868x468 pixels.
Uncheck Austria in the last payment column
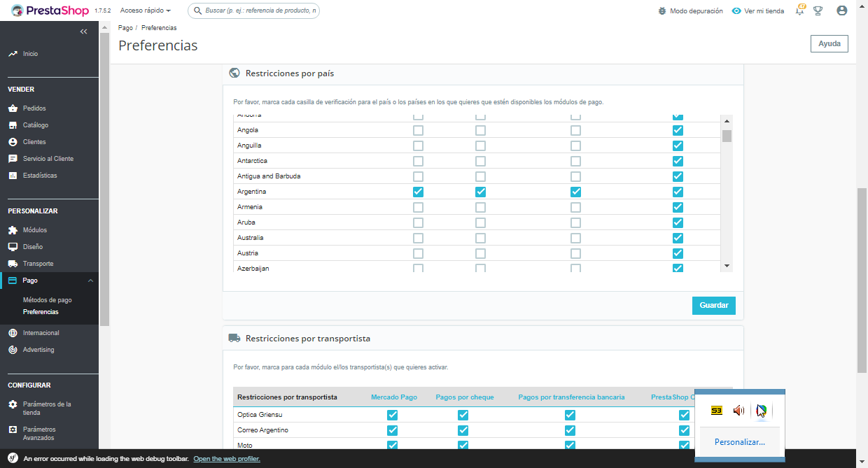tap(678, 253)
